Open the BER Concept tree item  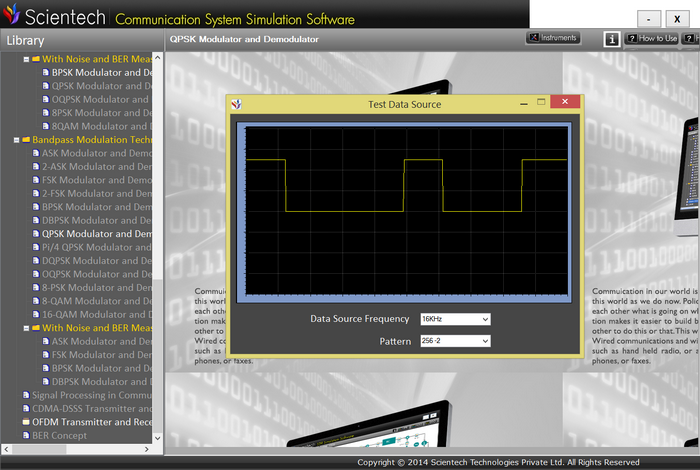tap(59, 435)
